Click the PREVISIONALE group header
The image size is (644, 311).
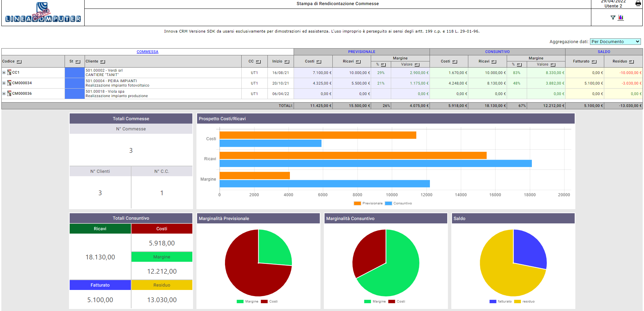click(x=362, y=52)
